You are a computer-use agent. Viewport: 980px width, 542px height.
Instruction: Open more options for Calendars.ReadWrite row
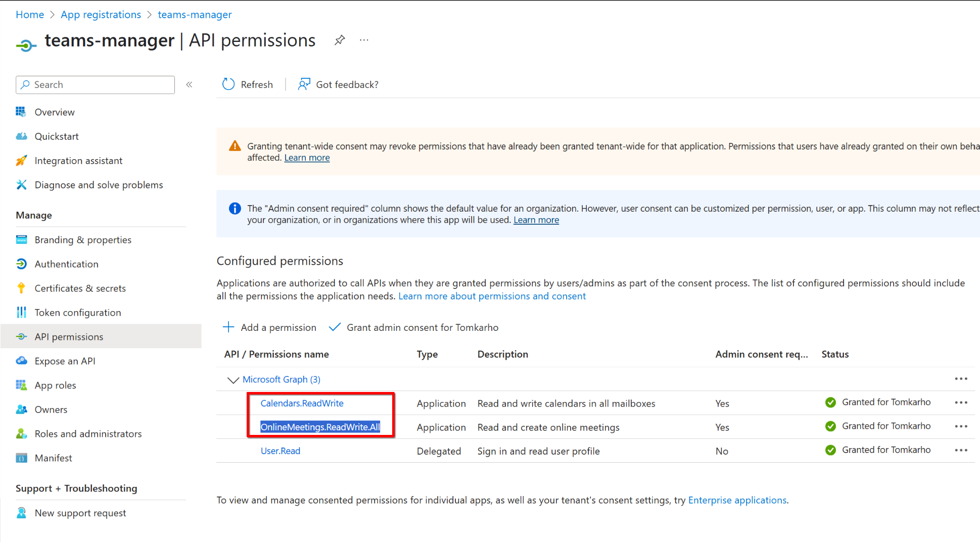tap(961, 403)
